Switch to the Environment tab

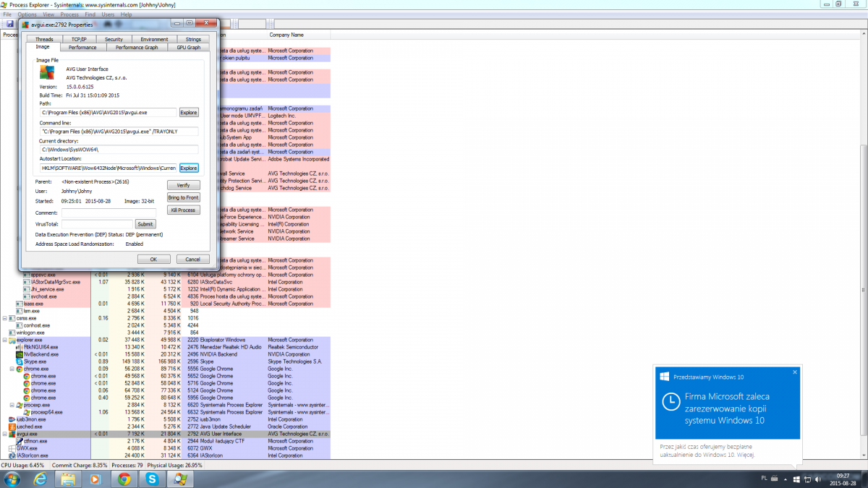154,39
